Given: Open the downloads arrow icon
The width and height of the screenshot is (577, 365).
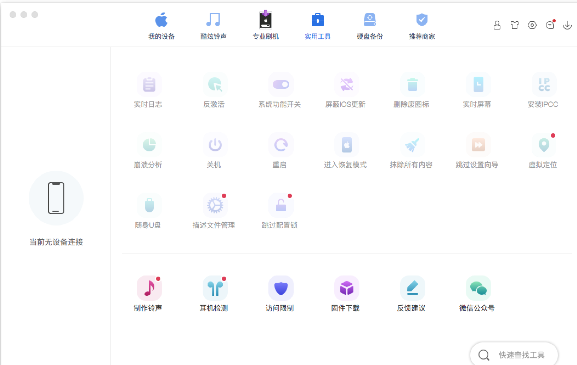Looking at the screenshot, I should point(567,25).
